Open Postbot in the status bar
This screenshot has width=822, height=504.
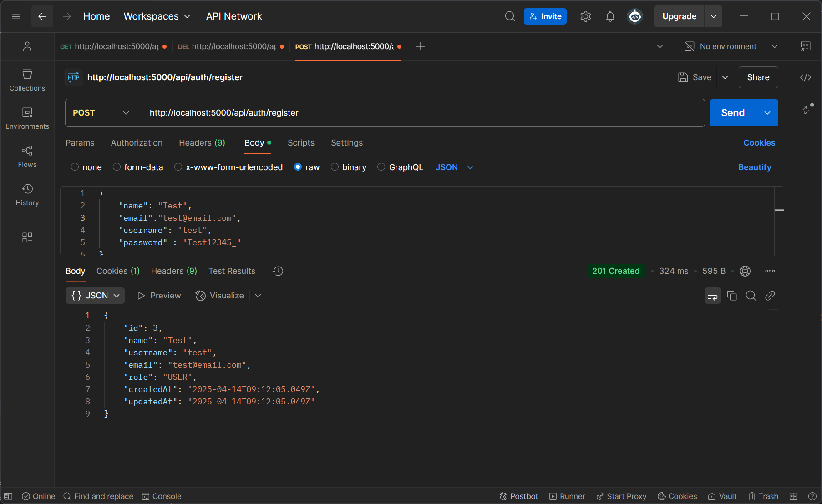519,496
